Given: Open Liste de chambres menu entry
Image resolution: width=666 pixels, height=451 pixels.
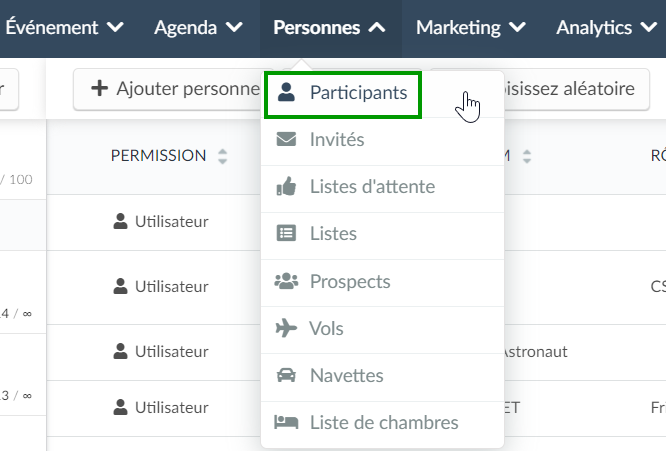Looking at the screenshot, I should [x=382, y=422].
